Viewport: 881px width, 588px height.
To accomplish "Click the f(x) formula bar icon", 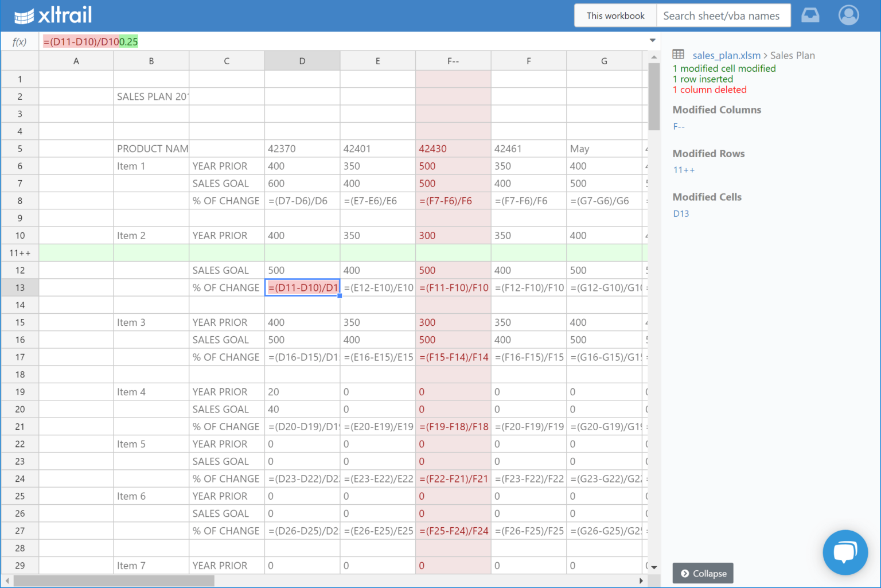I will (18, 41).
